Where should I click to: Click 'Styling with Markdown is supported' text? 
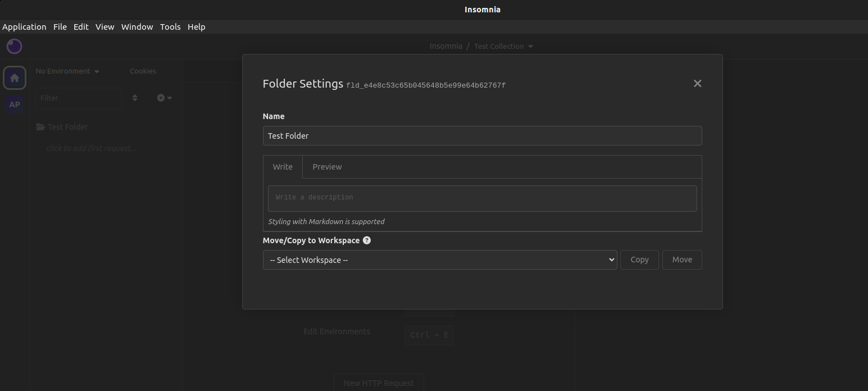tap(326, 221)
